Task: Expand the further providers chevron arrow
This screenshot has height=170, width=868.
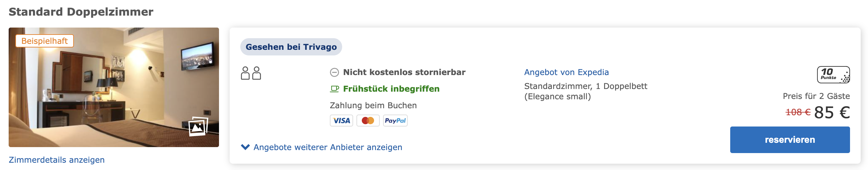Action: tap(245, 147)
